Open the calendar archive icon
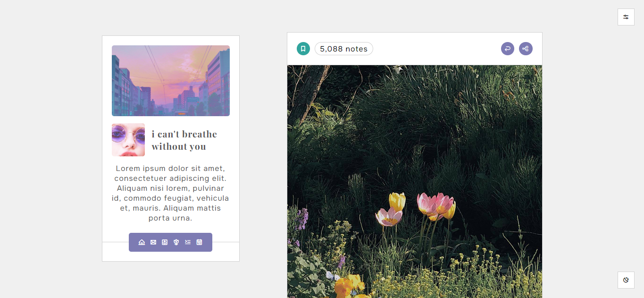 tap(199, 242)
